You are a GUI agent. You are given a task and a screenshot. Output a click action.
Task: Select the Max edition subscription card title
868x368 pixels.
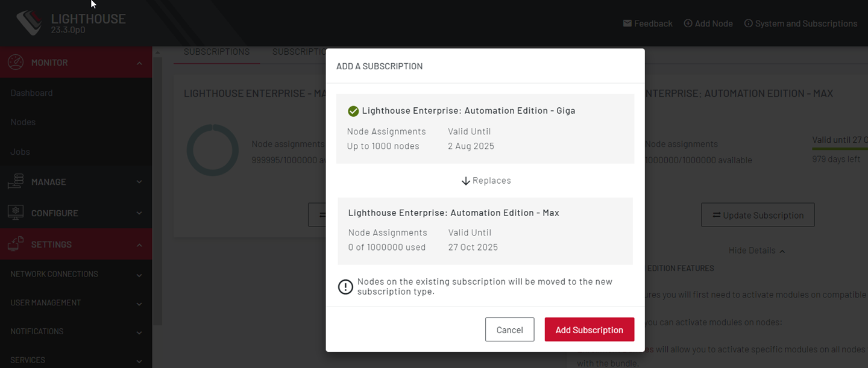453,213
